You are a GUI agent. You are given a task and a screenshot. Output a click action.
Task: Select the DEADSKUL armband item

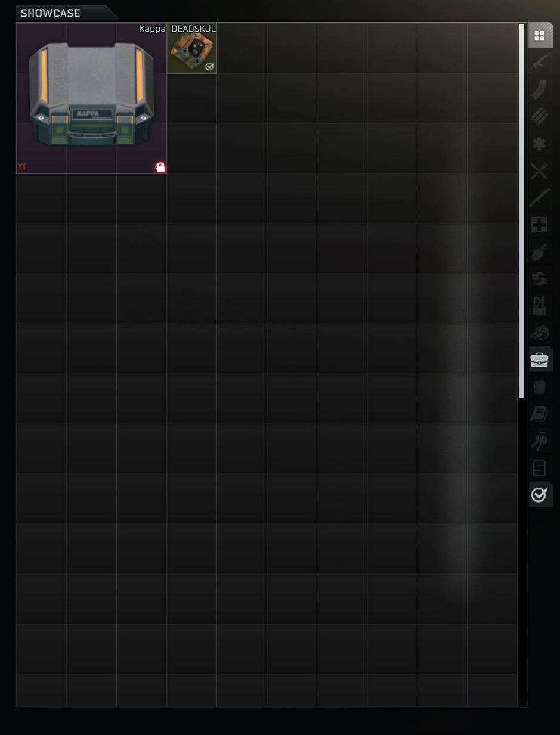point(192,48)
